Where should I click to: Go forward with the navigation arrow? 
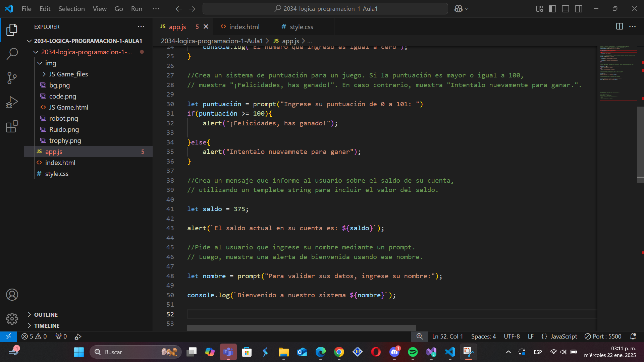[192, 9]
